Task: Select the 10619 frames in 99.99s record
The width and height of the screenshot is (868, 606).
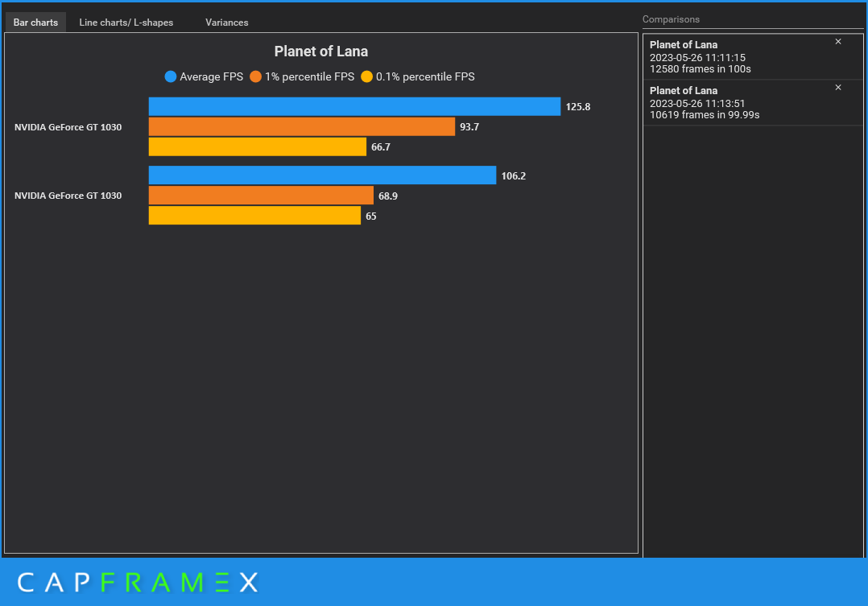Action: click(x=752, y=102)
